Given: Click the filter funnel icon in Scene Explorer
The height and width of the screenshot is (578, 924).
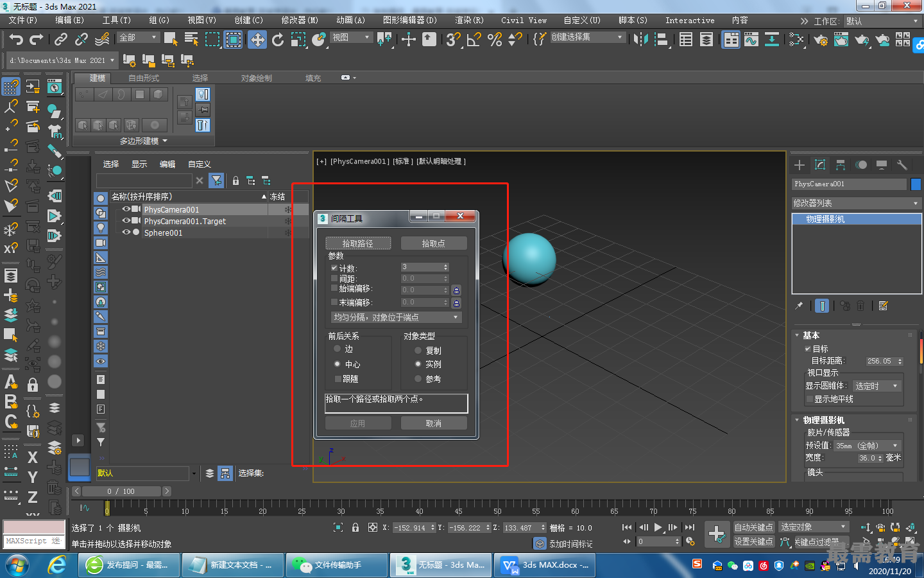Looking at the screenshot, I should (217, 180).
